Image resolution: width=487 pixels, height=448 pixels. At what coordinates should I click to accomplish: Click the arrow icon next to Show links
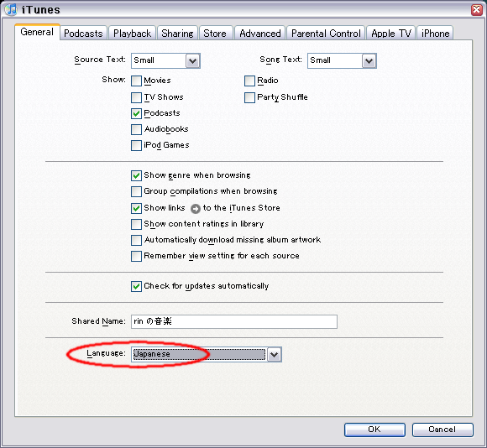coord(195,209)
